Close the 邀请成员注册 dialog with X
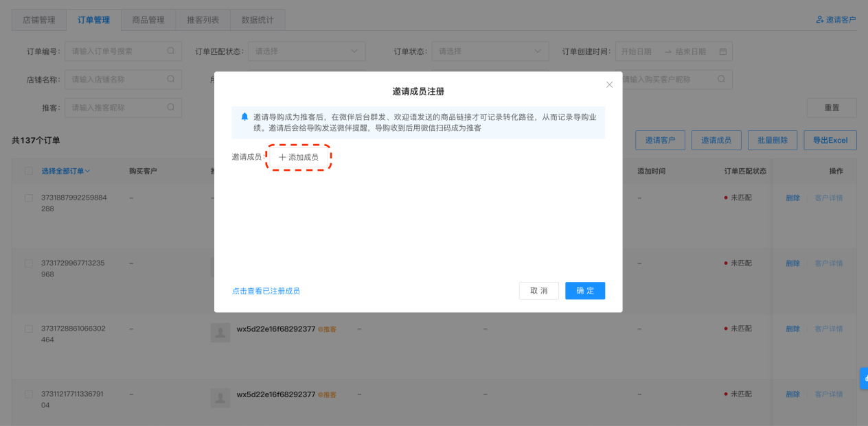Image resolution: width=868 pixels, height=426 pixels. tap(609, 85)
